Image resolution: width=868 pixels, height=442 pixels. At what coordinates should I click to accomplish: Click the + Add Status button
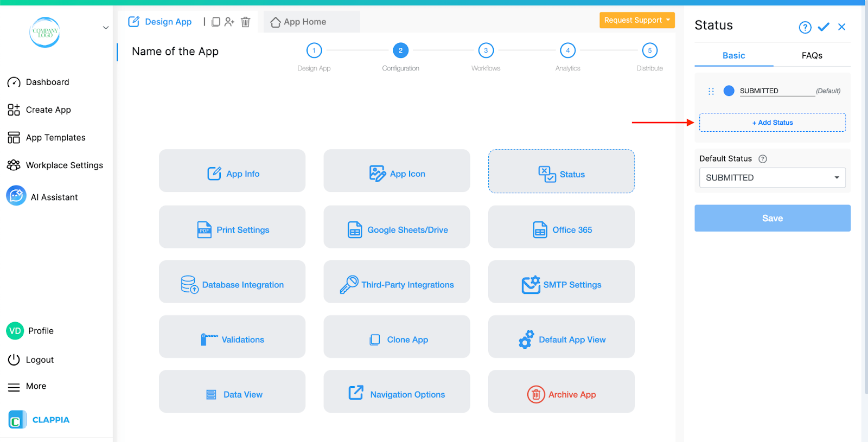point(773,123)
